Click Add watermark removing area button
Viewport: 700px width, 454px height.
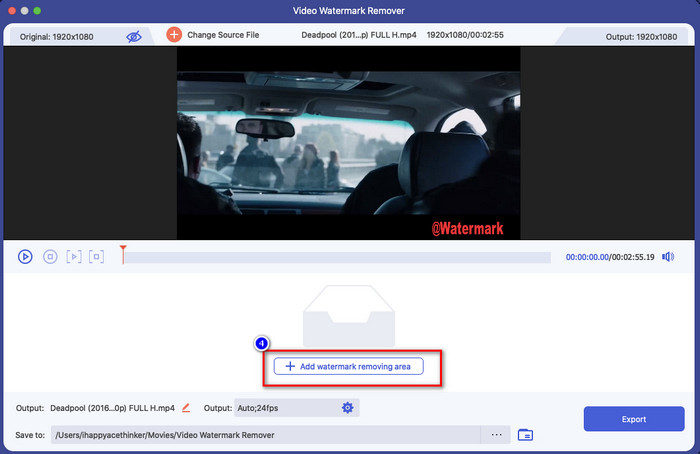click(x=349, y=366)
